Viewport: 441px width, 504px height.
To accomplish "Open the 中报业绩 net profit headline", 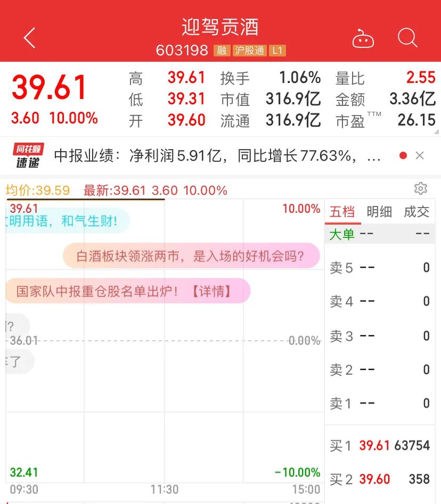I will [x=217, y=155].
